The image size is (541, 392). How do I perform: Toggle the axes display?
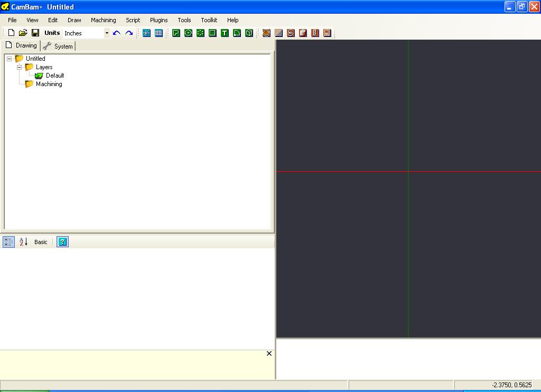click(146, 33)
